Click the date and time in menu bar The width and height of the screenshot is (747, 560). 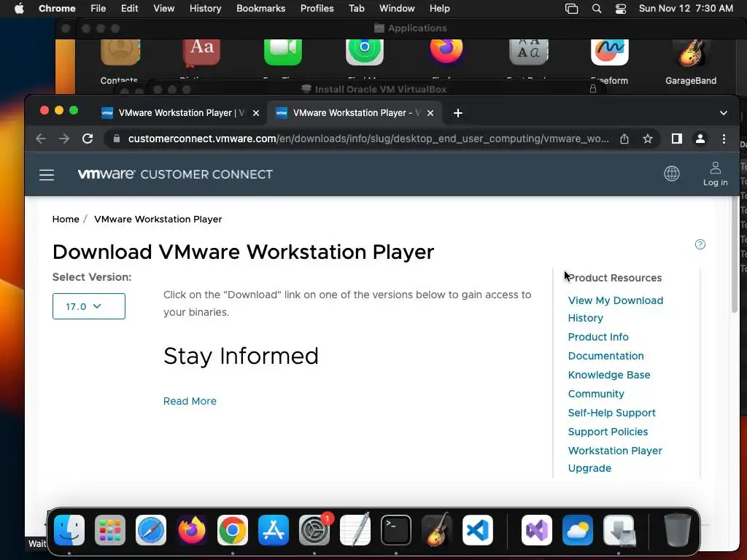pyautogui.click(x=686, y=9)
